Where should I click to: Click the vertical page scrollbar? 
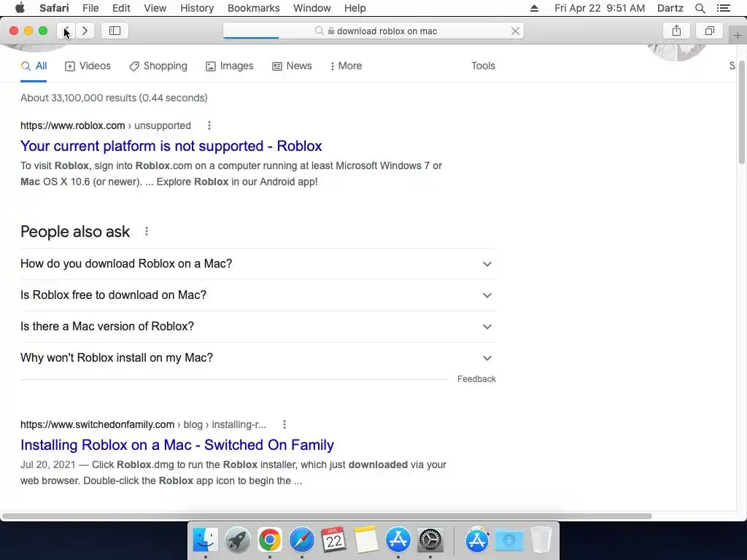[742, 112]
